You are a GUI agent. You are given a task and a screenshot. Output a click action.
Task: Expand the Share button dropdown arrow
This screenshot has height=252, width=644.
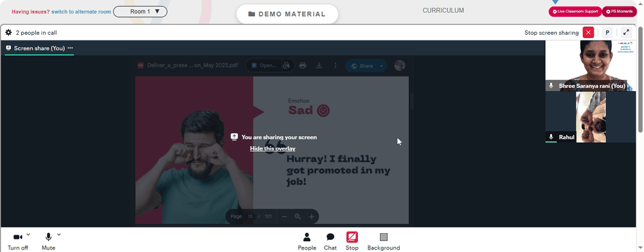click(381, 66)
